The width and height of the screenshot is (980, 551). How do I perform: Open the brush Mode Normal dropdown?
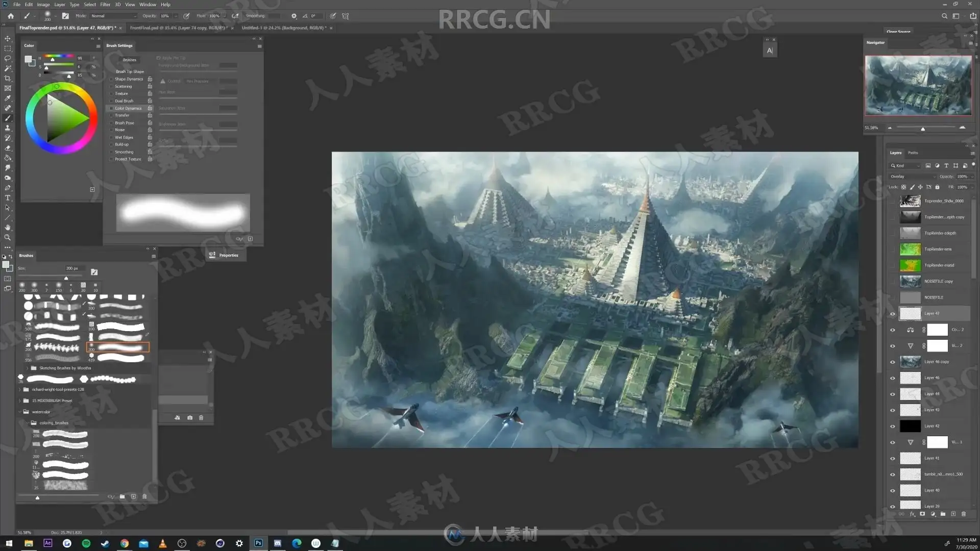[112, 16]
